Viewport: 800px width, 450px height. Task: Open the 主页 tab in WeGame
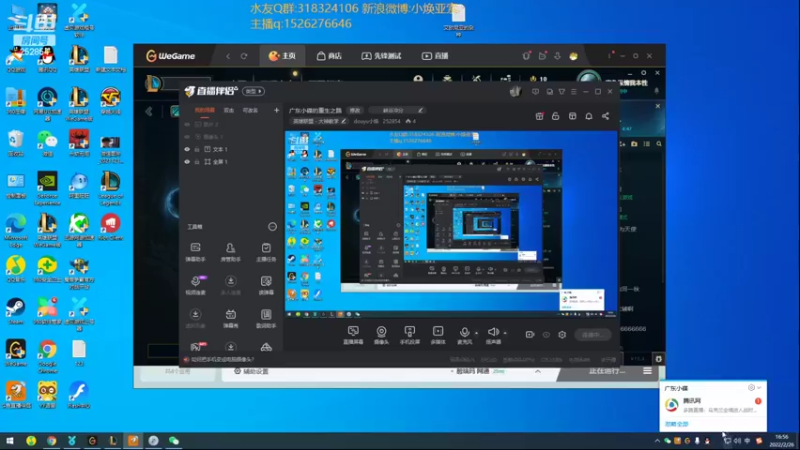pyautogui.click(x=282, y=56)
